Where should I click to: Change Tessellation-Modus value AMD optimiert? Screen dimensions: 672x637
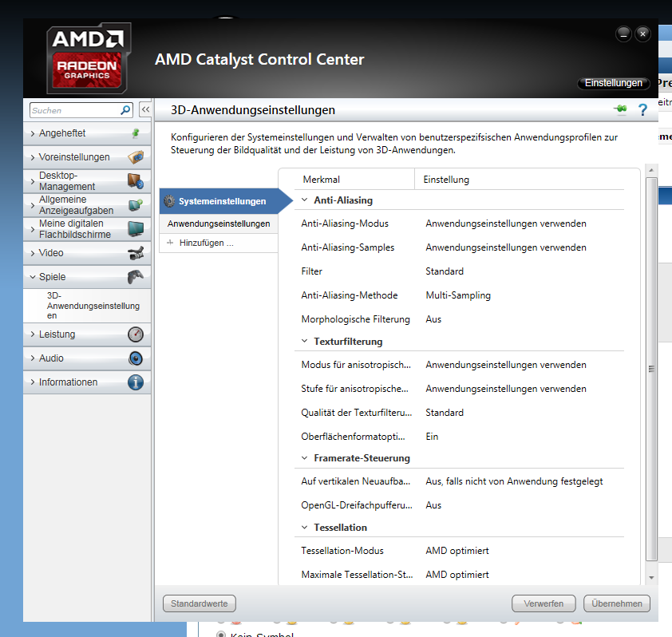click(457, 551)
